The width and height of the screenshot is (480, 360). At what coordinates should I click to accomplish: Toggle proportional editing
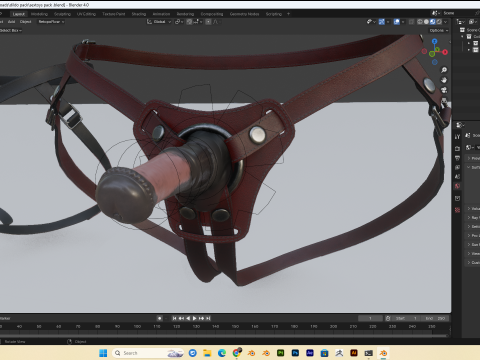point(208,22)
